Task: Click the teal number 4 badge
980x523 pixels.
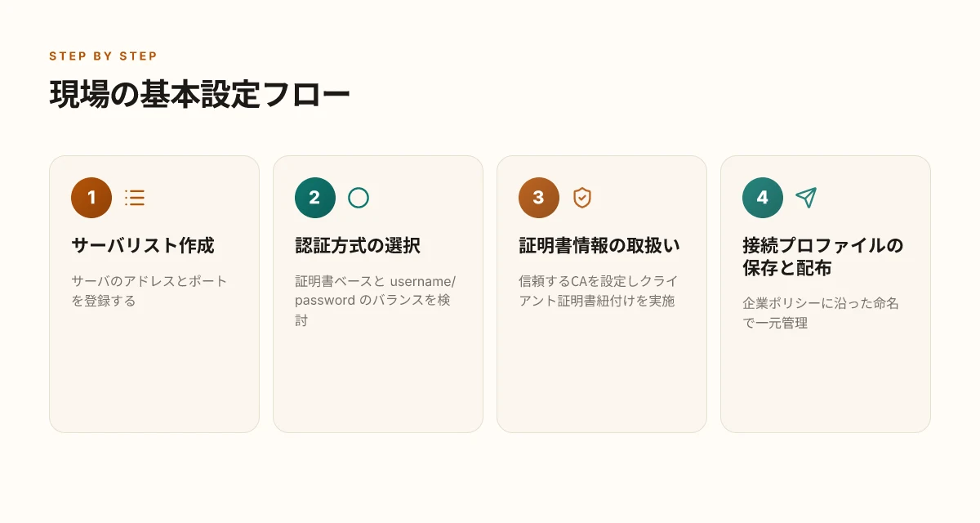Action: click(763, 198)
